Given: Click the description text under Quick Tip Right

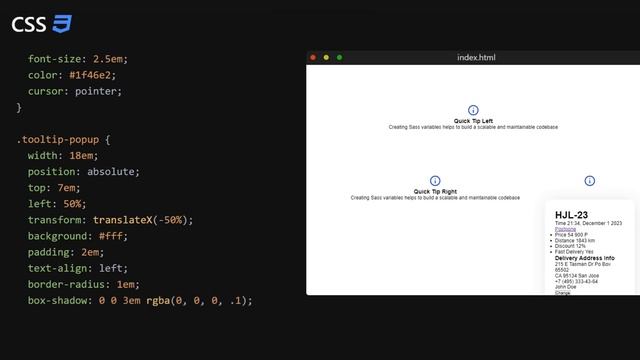Looking at the screenshot, I should click(435, 198).
